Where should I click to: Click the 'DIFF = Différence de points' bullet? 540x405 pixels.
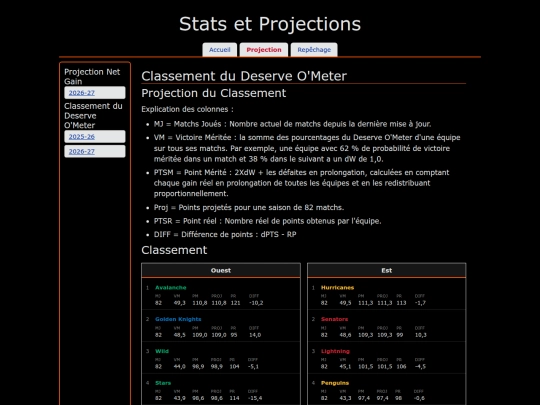(x=225, y=235)
